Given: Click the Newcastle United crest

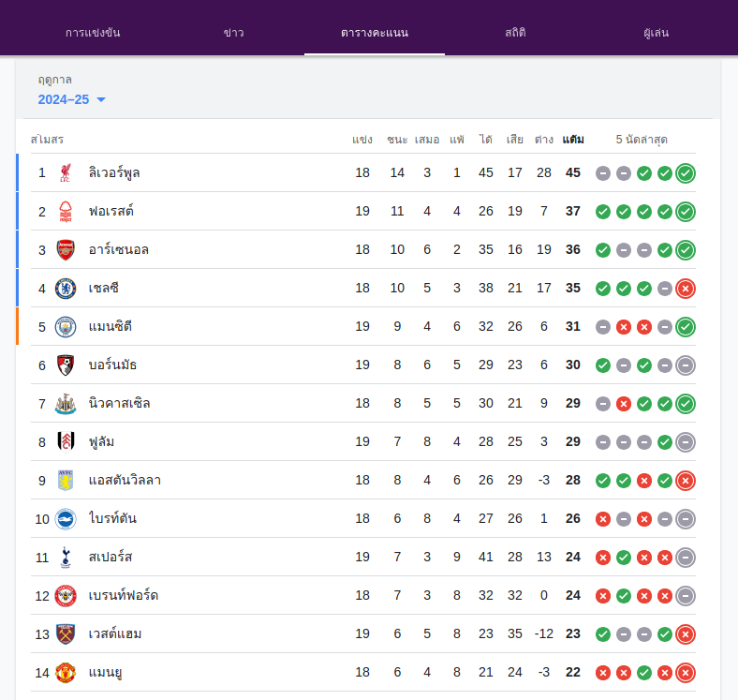Looking at the screenshot, I should [66, 404].
